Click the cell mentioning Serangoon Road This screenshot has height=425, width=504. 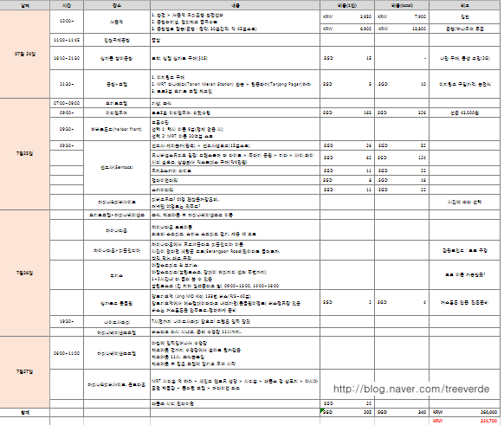coord(235,251)
